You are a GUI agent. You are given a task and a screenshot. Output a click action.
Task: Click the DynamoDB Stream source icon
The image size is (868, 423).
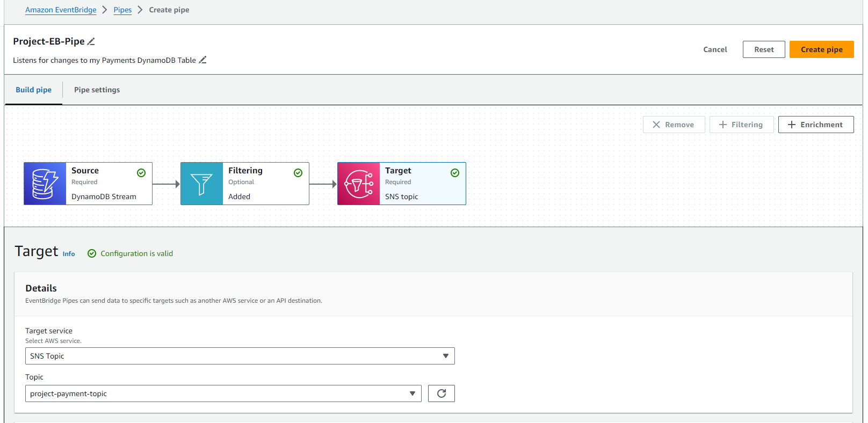pyautogui.click(x=45, y=184)
